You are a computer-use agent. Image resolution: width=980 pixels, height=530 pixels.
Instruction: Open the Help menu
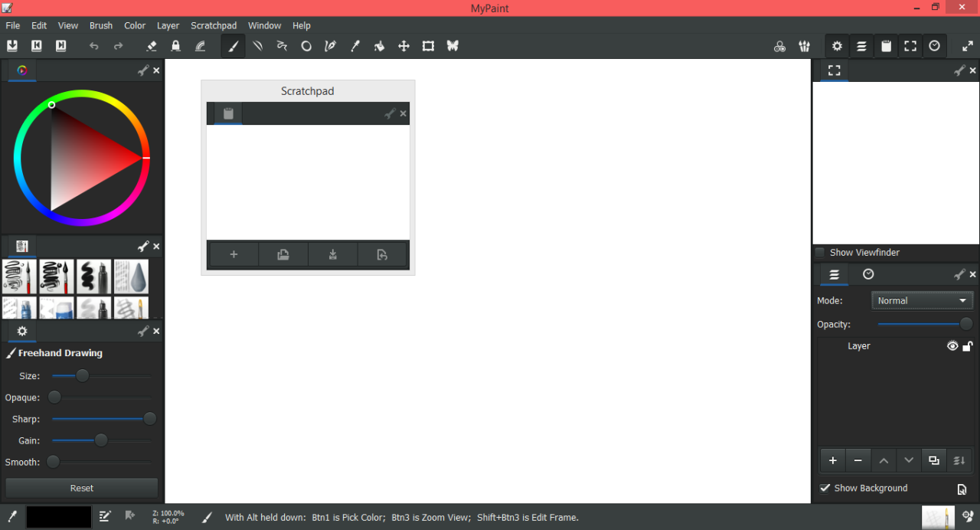click(302, 25)
